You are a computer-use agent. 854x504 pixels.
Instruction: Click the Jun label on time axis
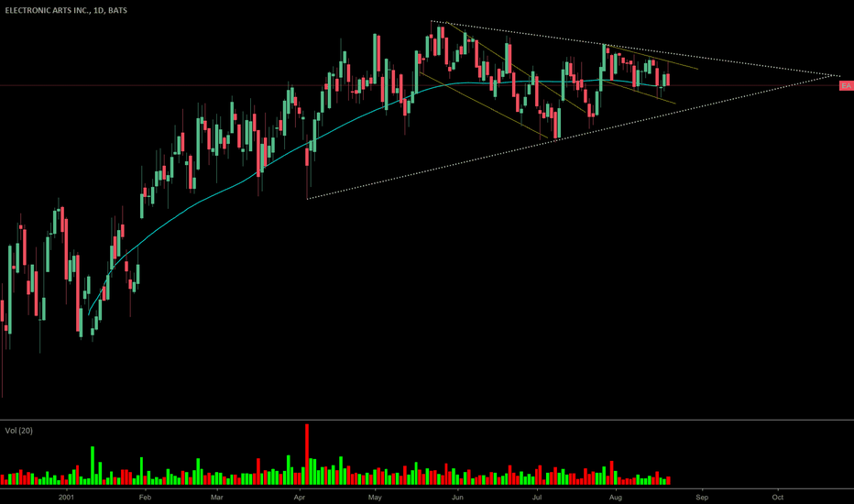pos(457,497)
